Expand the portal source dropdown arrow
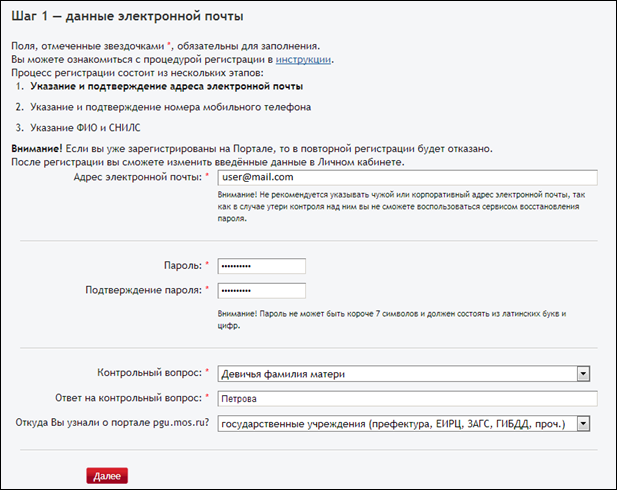The image size is (617, 490). (583, 424)
